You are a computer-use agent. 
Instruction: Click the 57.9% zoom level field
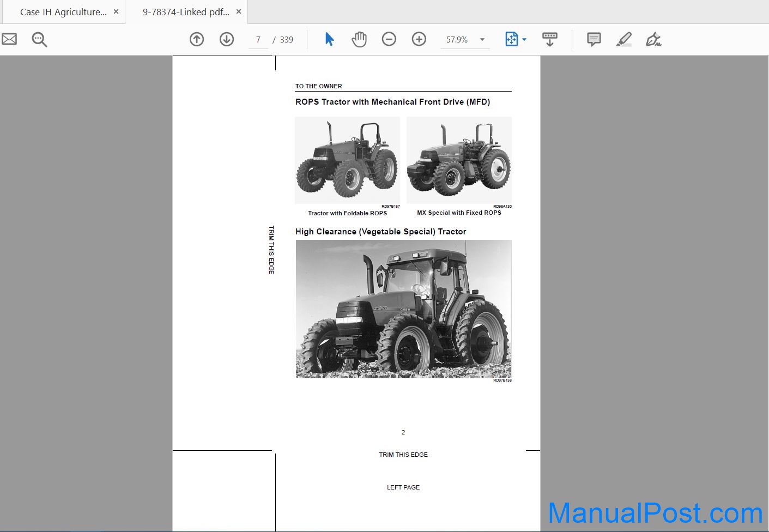click(457, 40)
